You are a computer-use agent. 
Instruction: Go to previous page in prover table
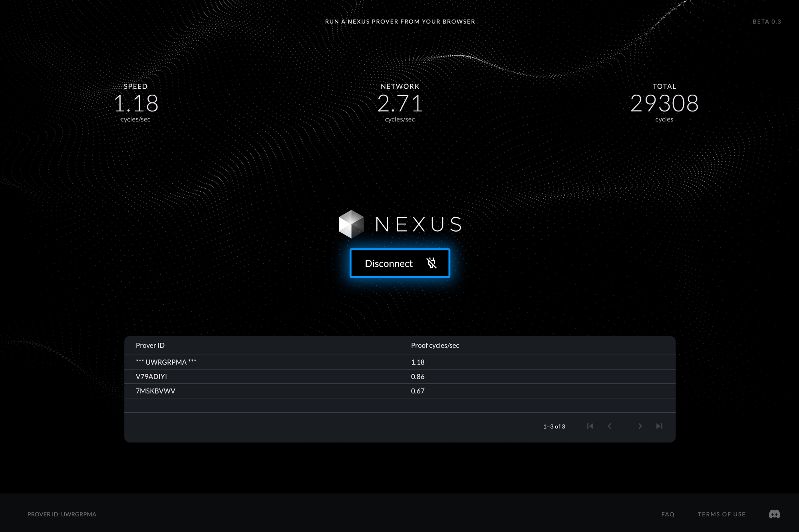pos(609,426)
